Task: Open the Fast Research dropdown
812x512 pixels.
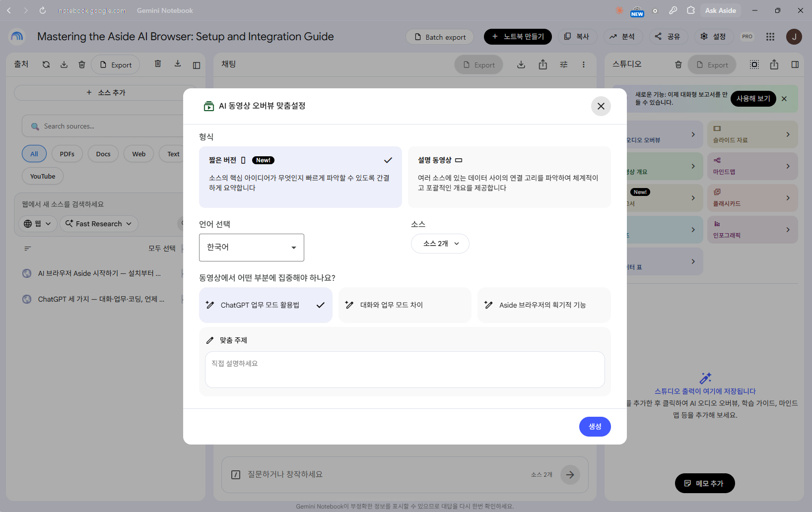Action: coord(99,224)
